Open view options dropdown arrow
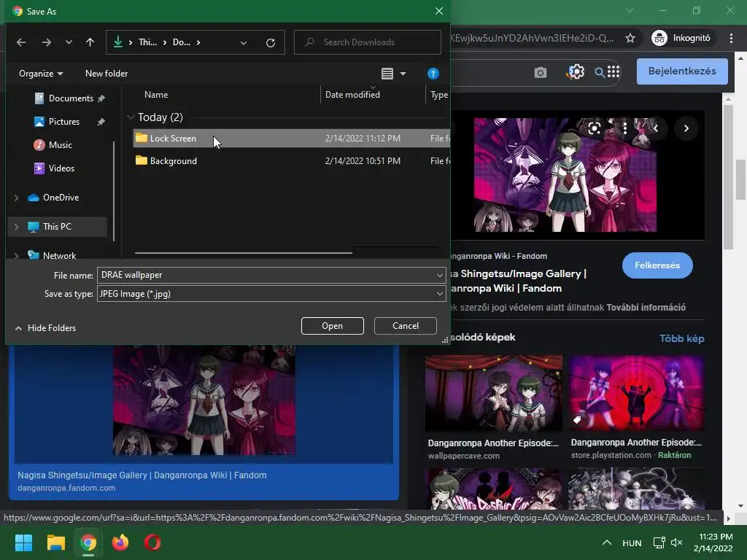 [x=403, y=74]
